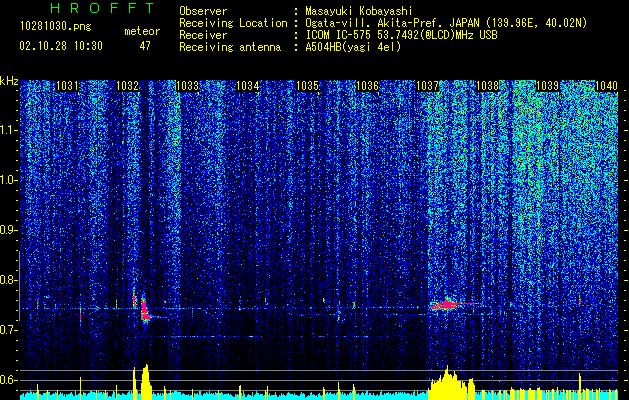The image size is (629, 400).
Task: Click the time marker 1038
Action: point(487,85)
